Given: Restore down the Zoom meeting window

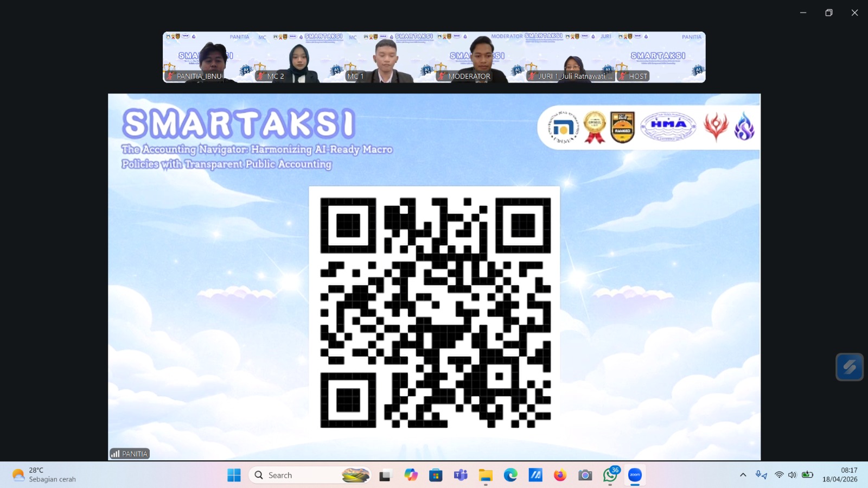Looking at the screenshot, I should click(829, 12).
